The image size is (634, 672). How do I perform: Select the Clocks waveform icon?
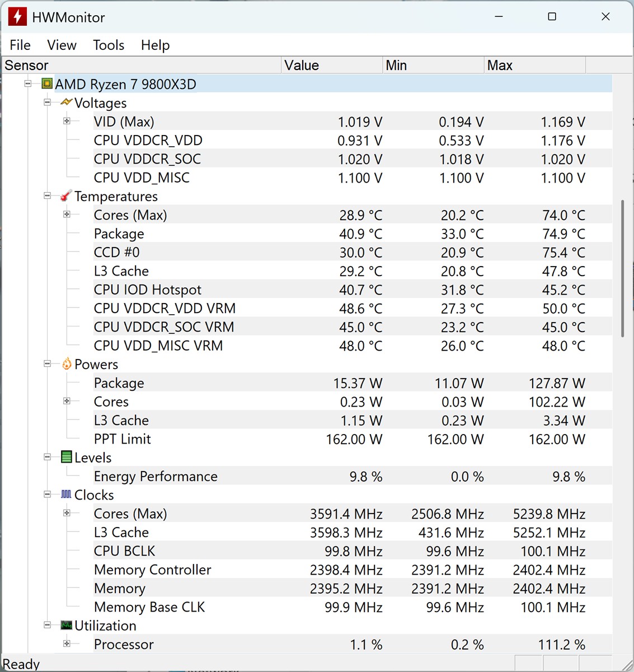(66, 494)
